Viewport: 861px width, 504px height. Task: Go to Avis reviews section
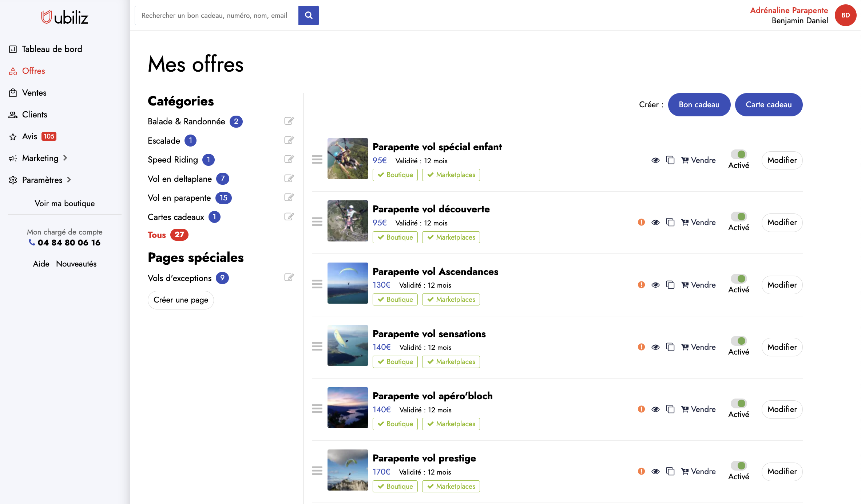tap(30, 136)
